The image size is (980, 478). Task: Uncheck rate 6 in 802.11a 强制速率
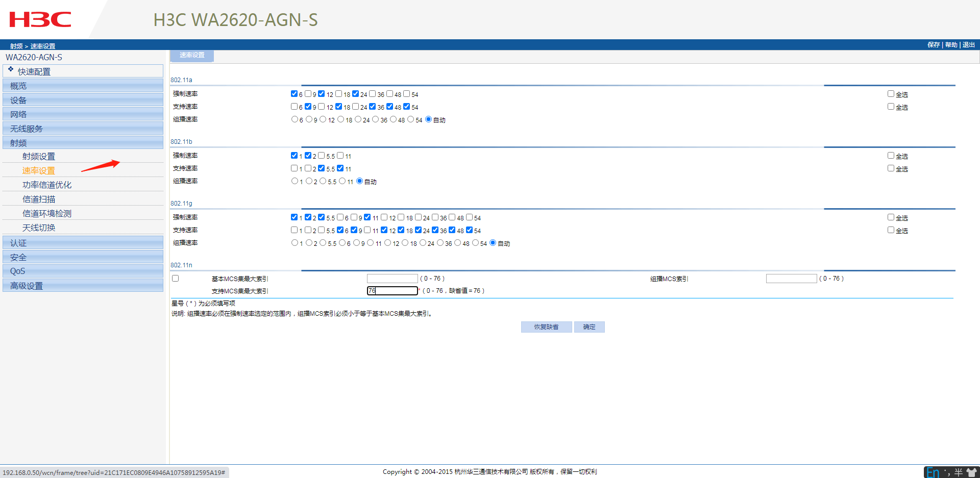(294, 94)
